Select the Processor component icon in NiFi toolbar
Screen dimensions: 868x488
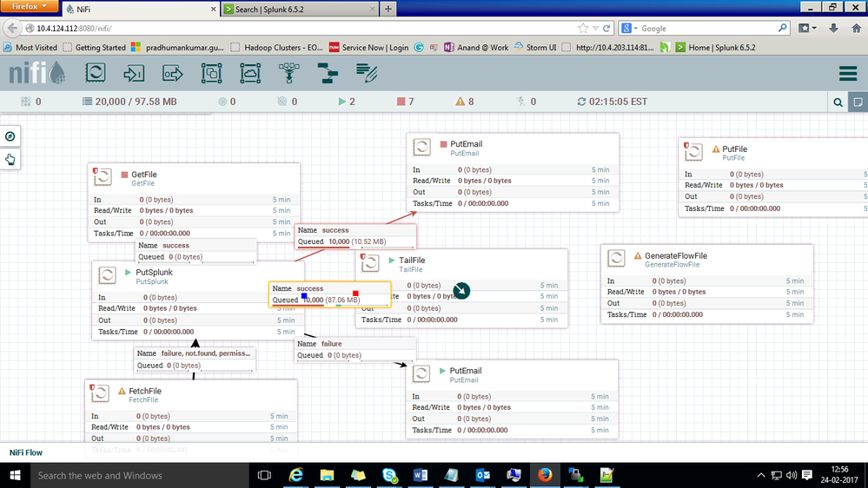coord(96,73)
